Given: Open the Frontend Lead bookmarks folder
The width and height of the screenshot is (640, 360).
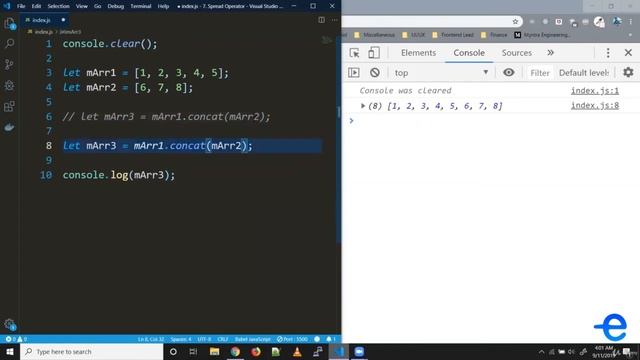Looking at the screenshot, I should click(x=452, y=35).
